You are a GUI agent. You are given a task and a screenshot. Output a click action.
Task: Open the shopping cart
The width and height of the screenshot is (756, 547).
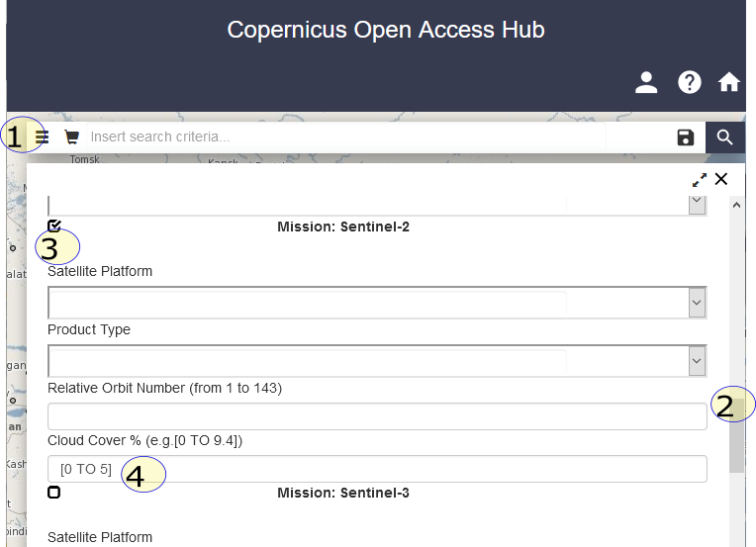(x=71, y=137)
